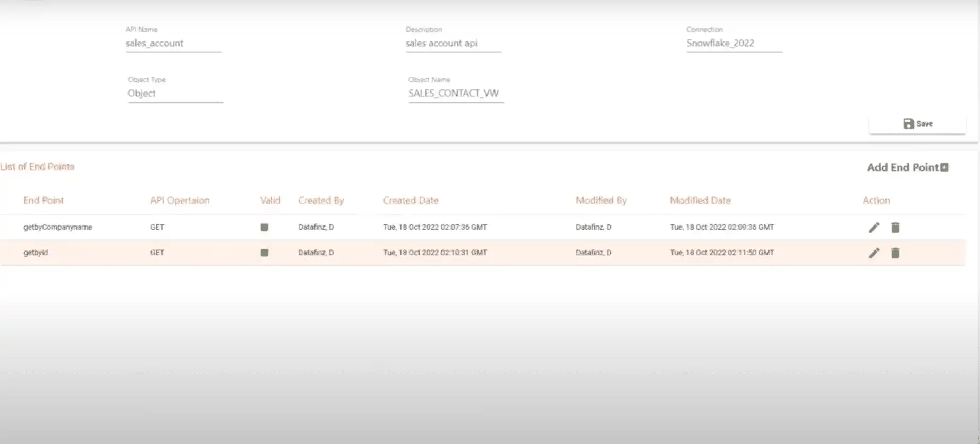
Task: Open the Object Name field SALES_CONTACT_VW
Action: [456, 94]
